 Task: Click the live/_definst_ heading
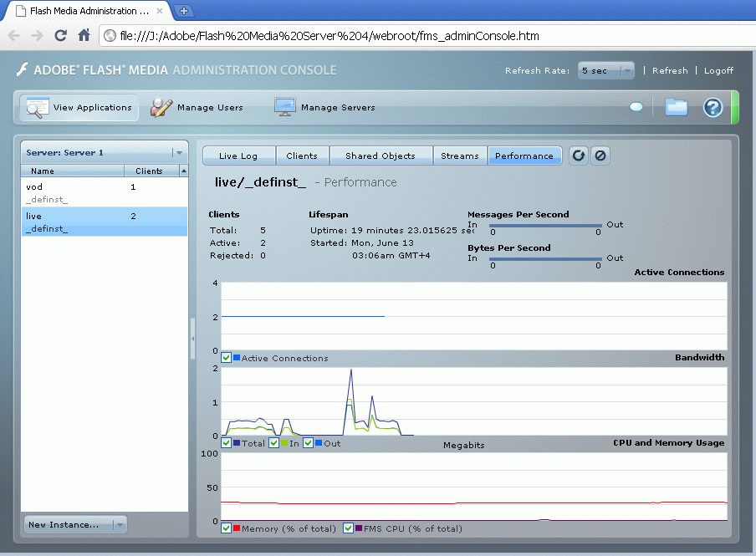260,182
